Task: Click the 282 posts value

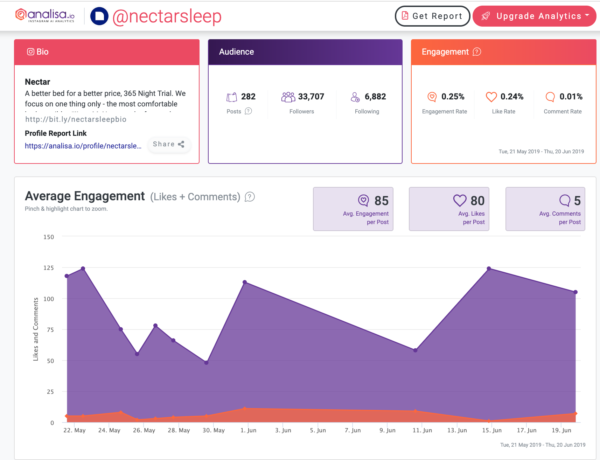Action: [248, 96]
